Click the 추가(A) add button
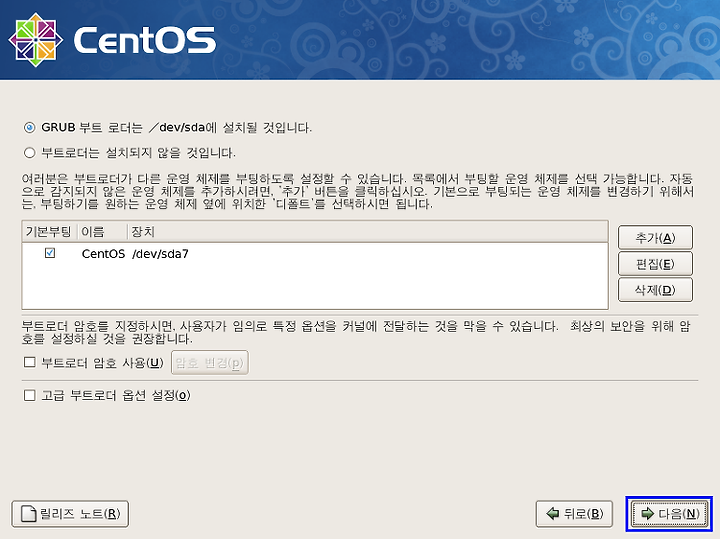This screenshot has width=720, height=539. [x=655, y=237]
